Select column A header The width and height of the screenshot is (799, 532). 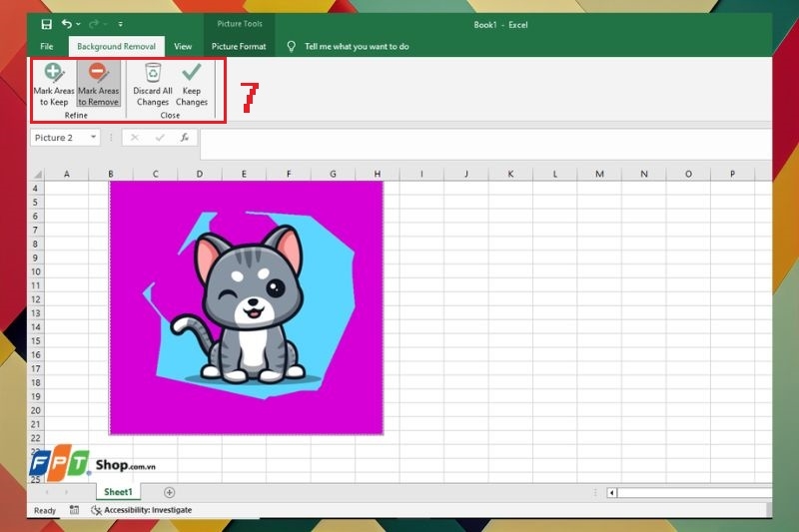tap(67, 174)
